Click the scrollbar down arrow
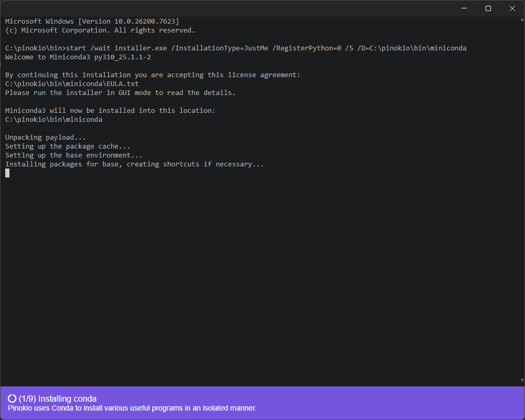 coord(521,381)
